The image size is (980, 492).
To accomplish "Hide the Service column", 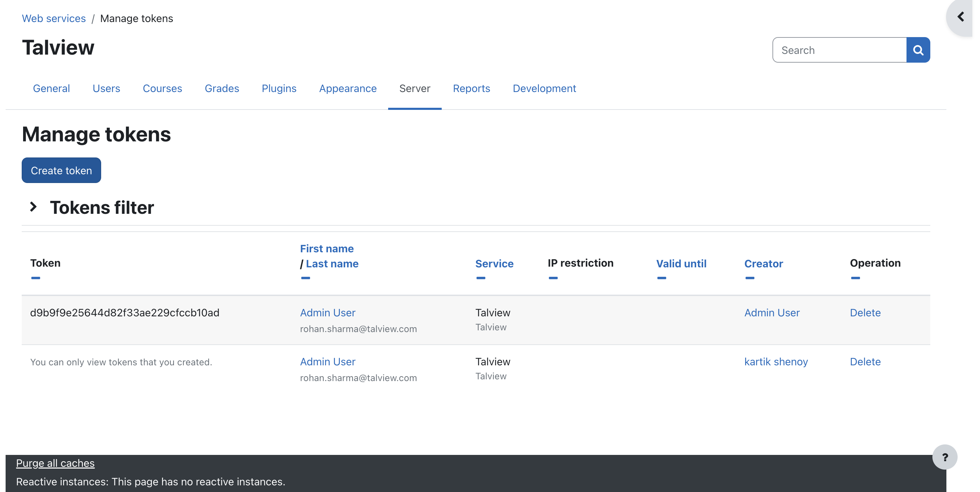I will tap(481, 278).
